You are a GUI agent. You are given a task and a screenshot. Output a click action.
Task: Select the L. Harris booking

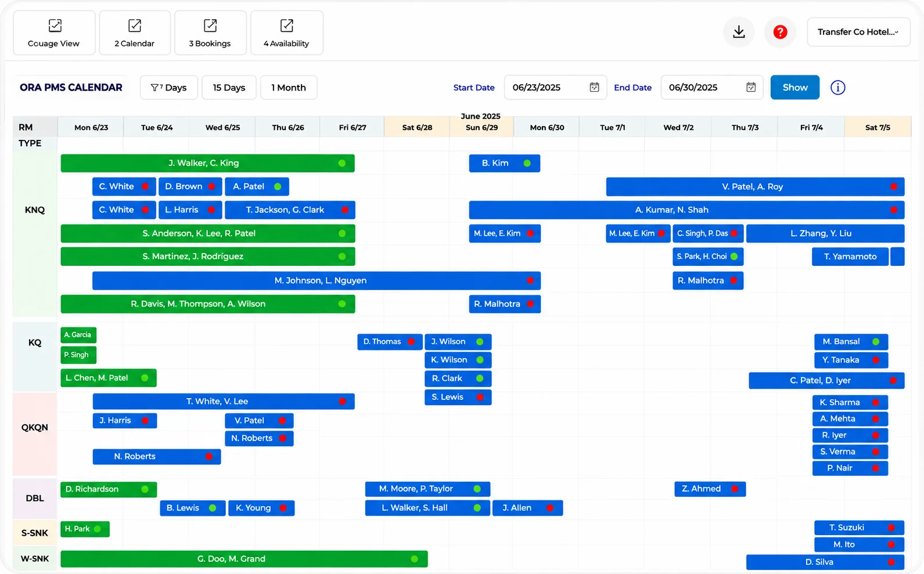click(x=190, y=210)
